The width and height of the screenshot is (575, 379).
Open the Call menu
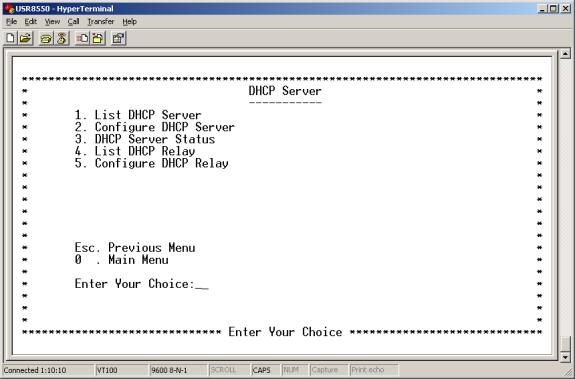point(73,22)
